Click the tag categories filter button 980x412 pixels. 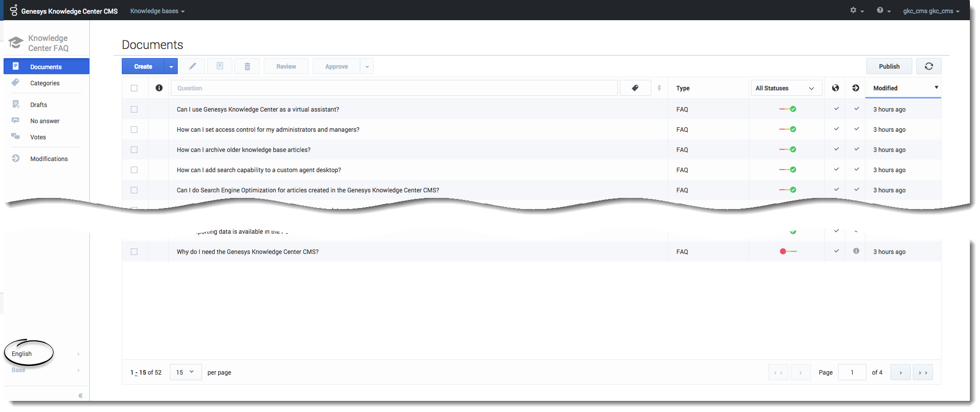(x=635, y=88)
